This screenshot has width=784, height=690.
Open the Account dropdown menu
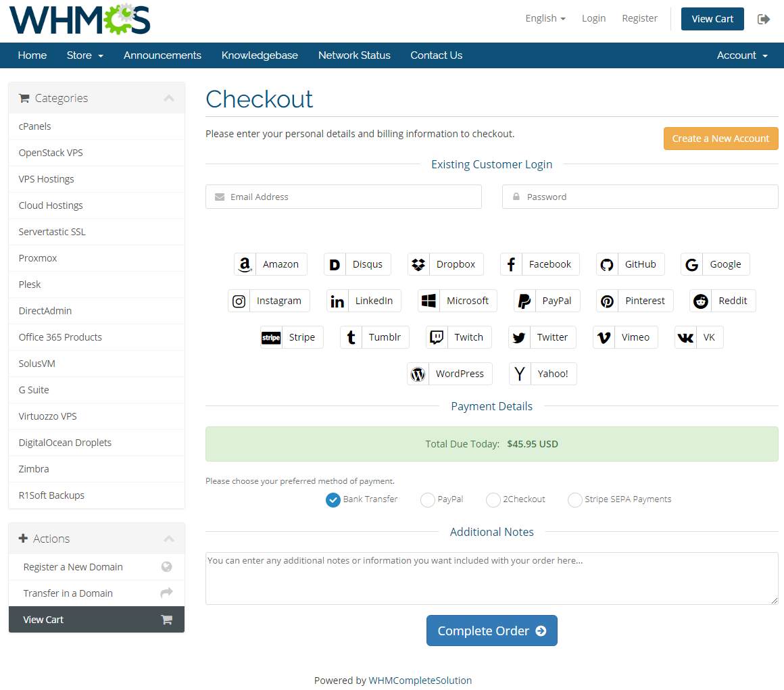pyautogui.click(x=742, y=55)
